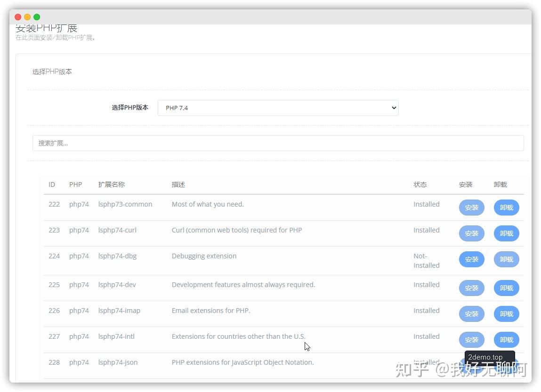Image resolution: width=541 pixels, height=392 pixels.
Task: Select the lsphp74-curl name cell
Action: pyautogui.click(x=117, y=230)
